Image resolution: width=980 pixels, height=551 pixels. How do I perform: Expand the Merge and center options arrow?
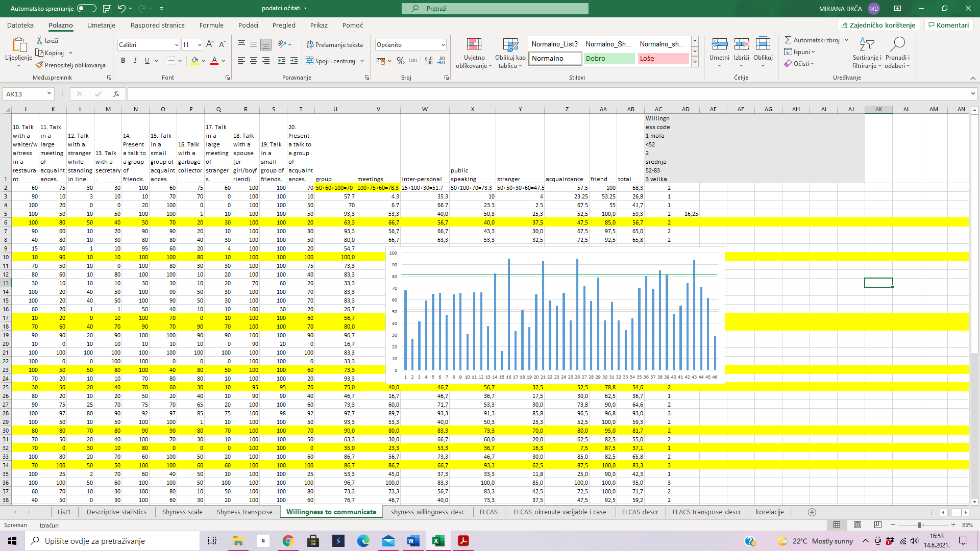[362, 61]
